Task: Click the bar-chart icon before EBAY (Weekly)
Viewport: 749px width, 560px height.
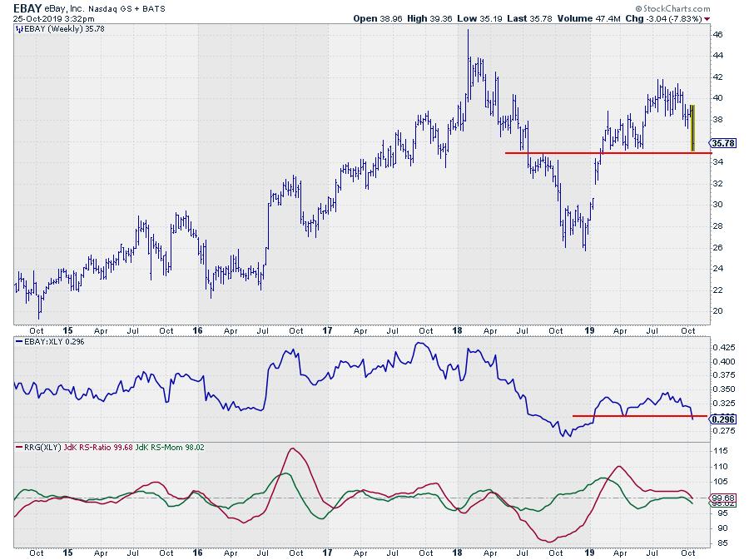Action: tap(19, 29)
